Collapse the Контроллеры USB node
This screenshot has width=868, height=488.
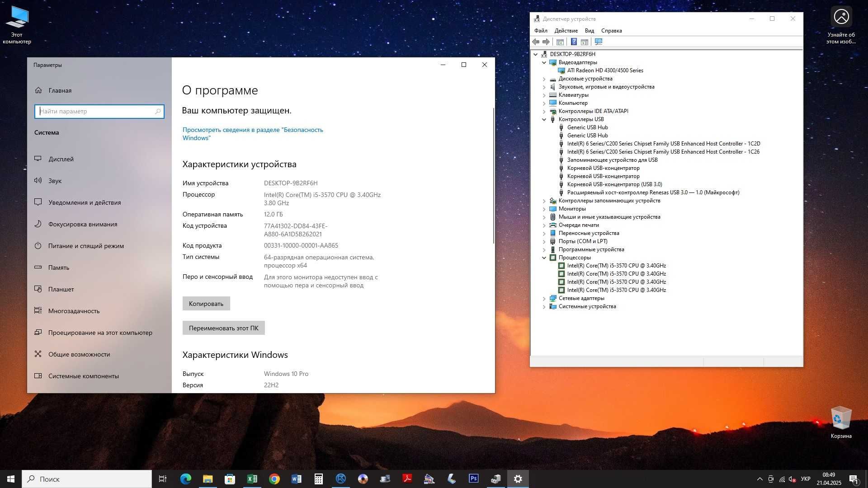tap(544, 119)
